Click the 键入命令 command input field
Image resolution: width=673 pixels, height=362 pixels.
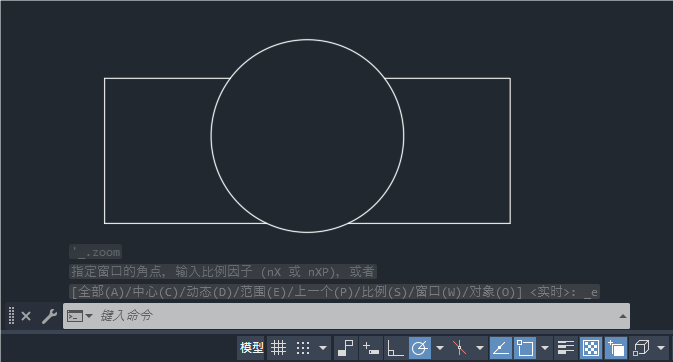point(346,316)
